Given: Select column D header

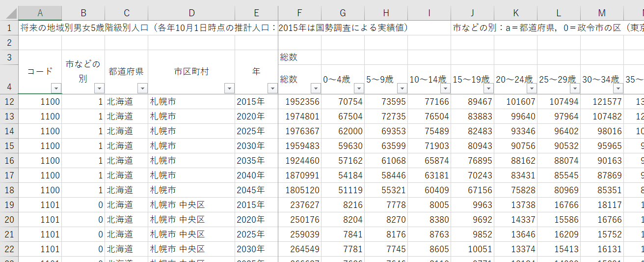Looking at the screenshot, I should 191,13.
